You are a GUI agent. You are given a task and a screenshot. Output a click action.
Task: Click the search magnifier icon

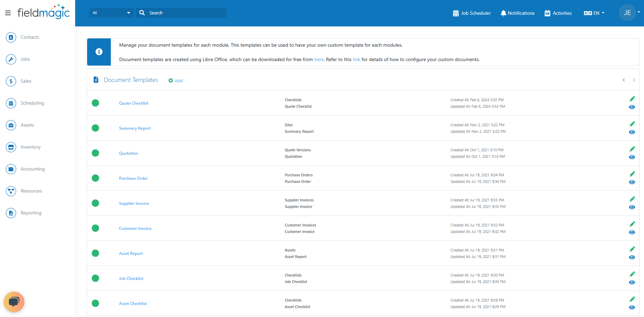[142, 13]
